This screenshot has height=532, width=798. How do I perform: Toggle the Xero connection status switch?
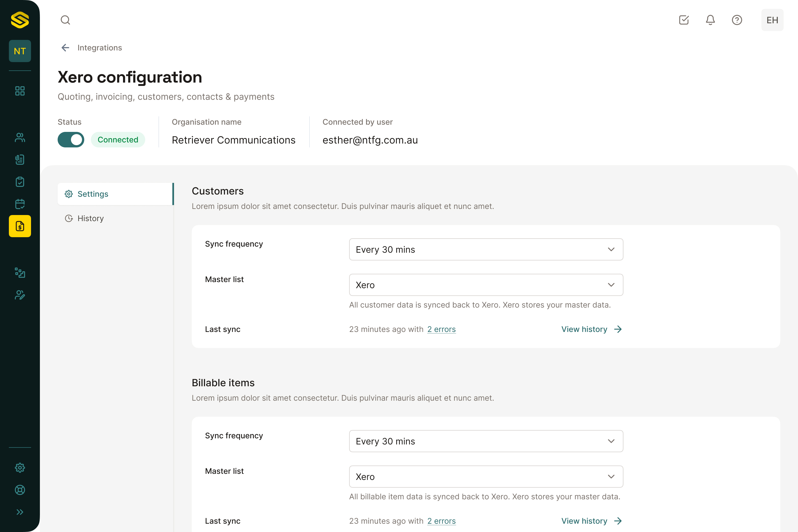(x=71, y=140)
